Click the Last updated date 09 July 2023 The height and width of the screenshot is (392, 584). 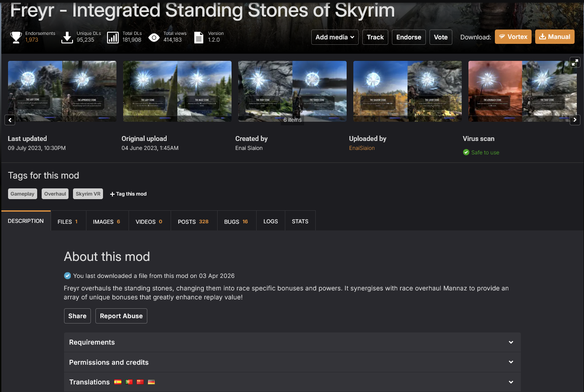37,148
